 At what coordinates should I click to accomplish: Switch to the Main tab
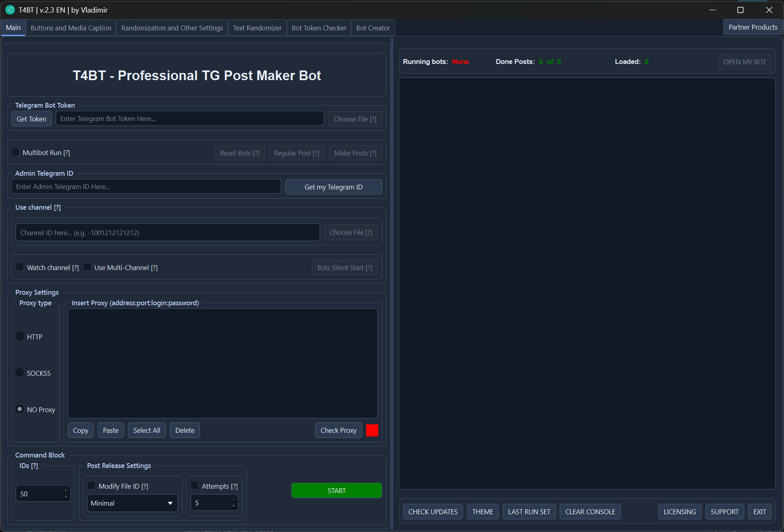click(x=13, y=28)
